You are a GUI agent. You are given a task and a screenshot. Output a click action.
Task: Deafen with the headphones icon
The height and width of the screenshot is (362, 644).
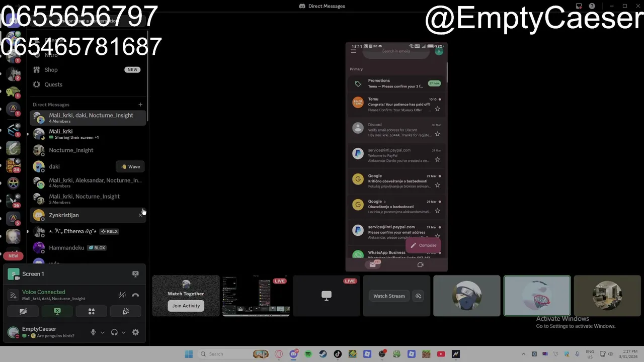(114, 332)
